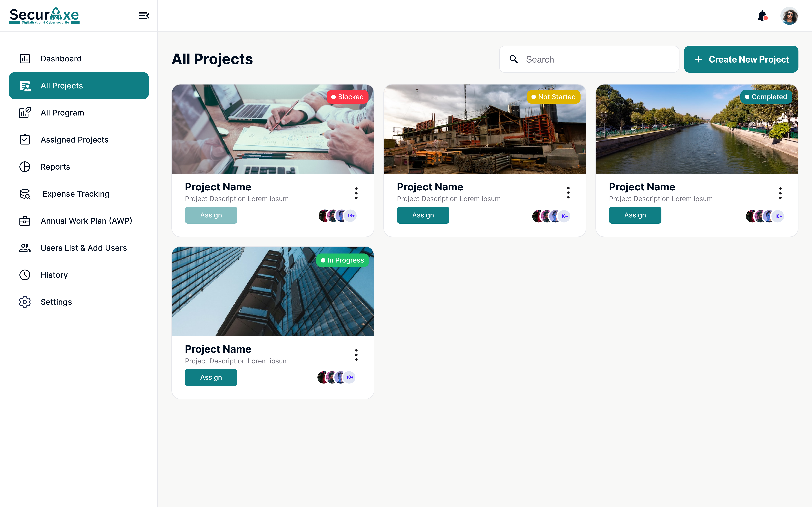Image resolution: width=812 pixels, height=507 pixels.
Task: Click the Search input field
Action: [x=597, y=59]
